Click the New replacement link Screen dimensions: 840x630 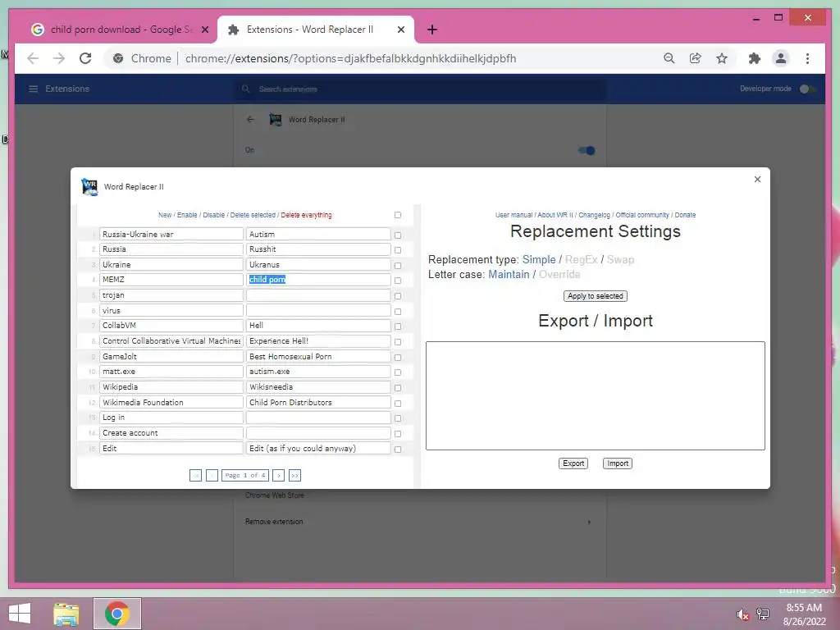tap(164, 215)
